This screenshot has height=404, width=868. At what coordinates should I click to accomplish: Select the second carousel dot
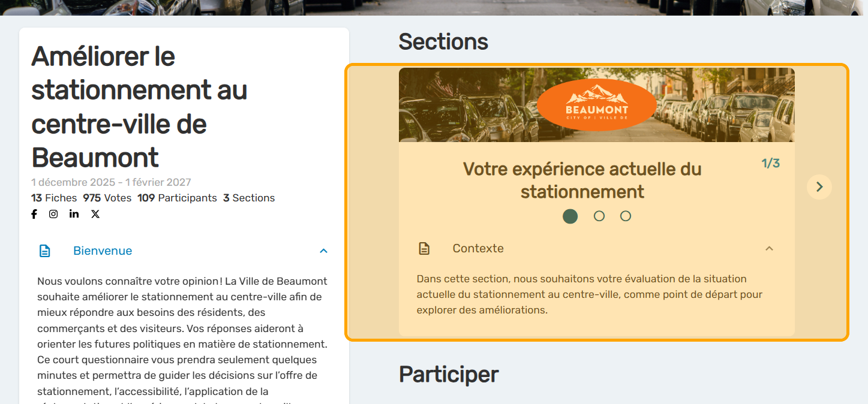(599, 216)
